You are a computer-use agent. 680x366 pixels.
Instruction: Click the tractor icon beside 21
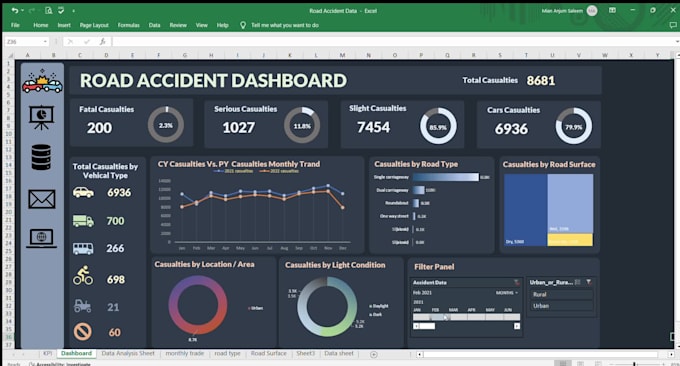coord(82,306)
